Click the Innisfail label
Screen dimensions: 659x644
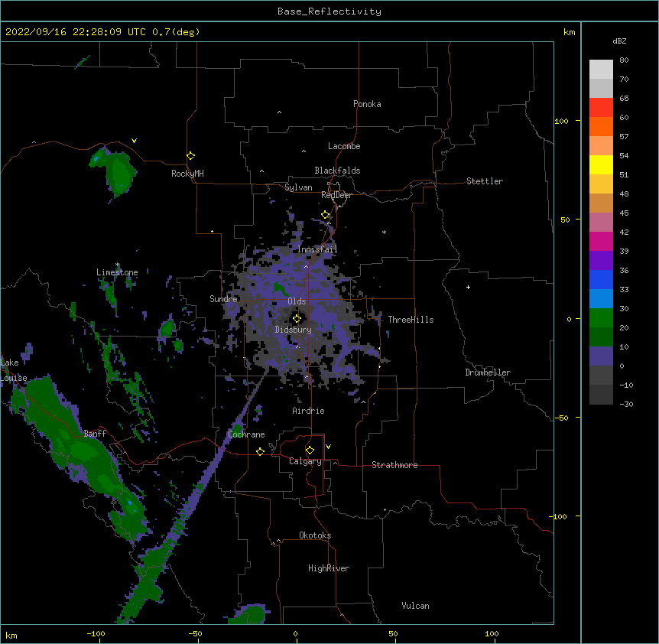pyautogui.click(x=317, y=249)
